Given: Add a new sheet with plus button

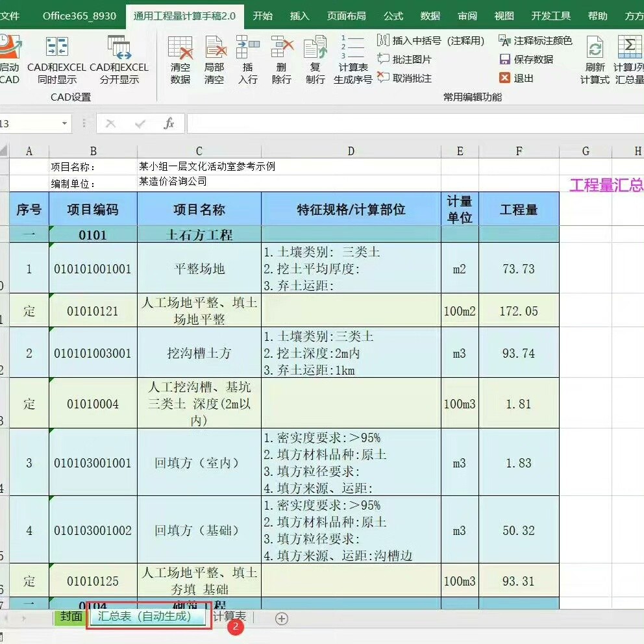Looking at the screenshot, I should (281, 619).
